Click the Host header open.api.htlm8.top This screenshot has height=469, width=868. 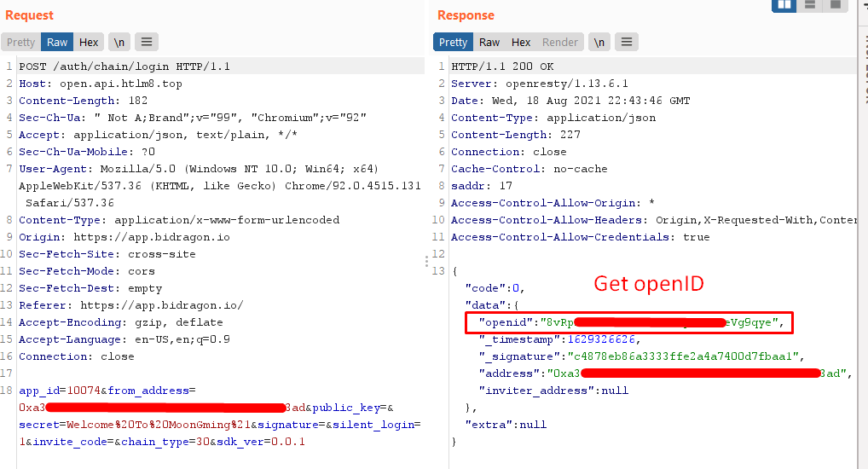click(x=101, y=84)
